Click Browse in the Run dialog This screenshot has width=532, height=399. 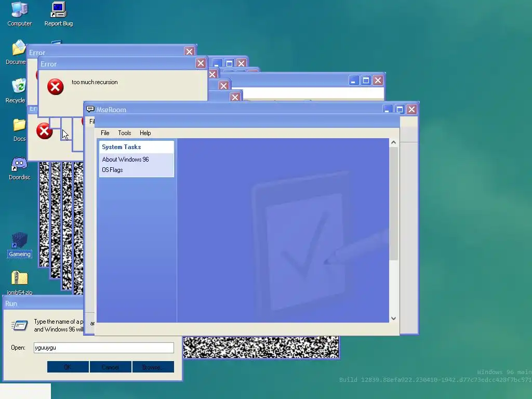(153, 367)
